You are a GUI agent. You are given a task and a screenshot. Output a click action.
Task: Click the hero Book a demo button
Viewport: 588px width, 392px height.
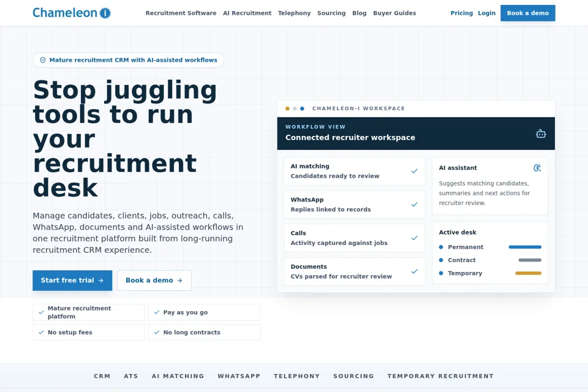pos(154,280)
